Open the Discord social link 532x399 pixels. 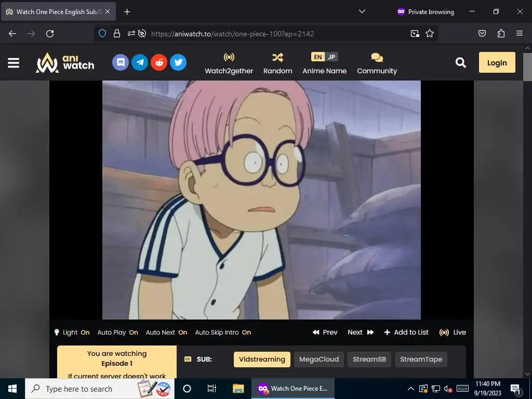tap(121, 62)
